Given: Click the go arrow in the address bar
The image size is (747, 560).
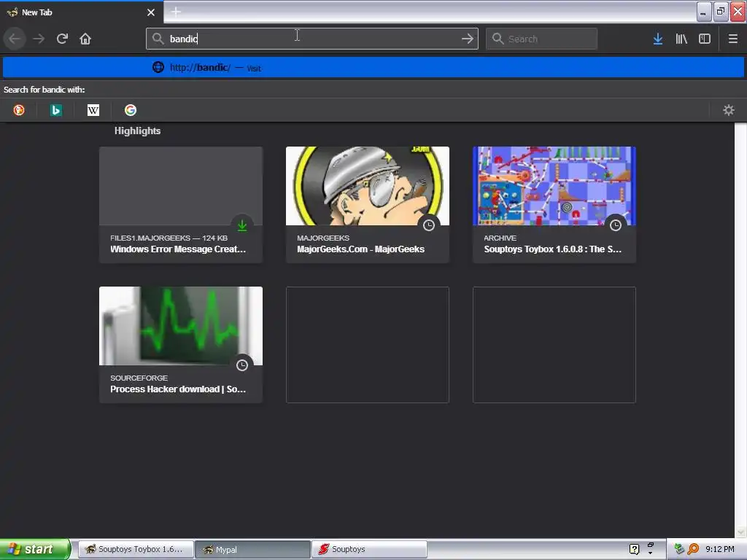Looking at the screenshot, I should [x=468, y=39].
